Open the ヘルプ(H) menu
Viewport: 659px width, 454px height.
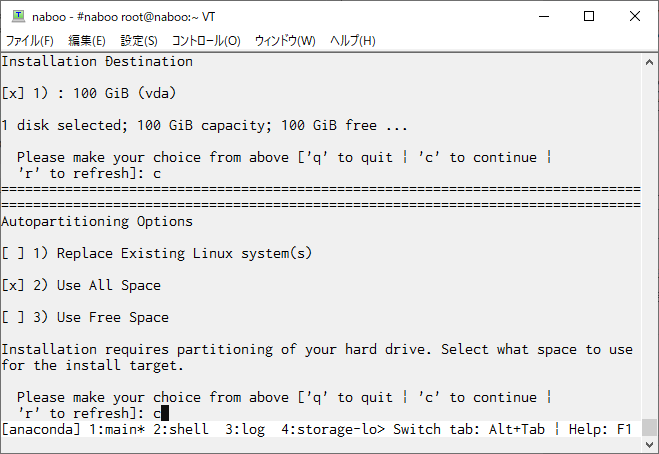point(352,41)
